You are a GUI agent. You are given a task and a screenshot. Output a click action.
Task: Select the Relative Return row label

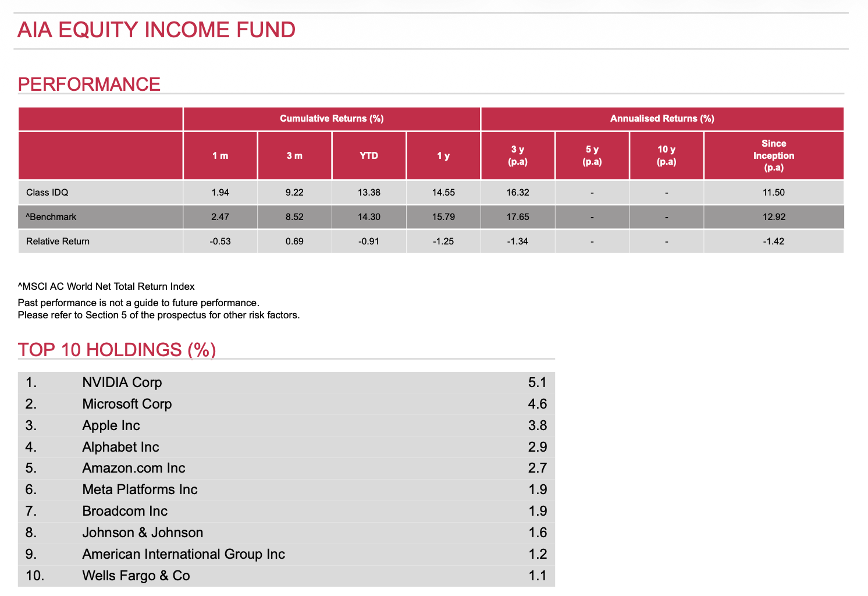click(x=58, y=242)
